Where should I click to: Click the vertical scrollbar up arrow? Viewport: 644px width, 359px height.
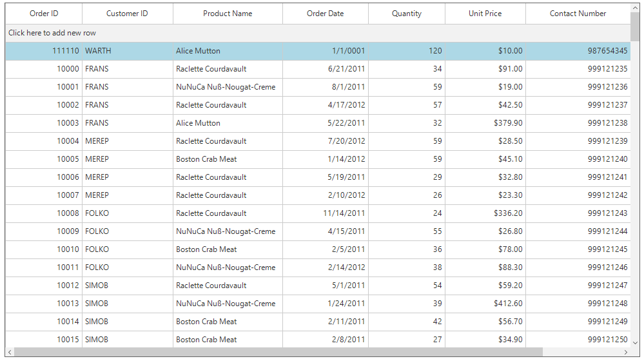tap(636, 7)
